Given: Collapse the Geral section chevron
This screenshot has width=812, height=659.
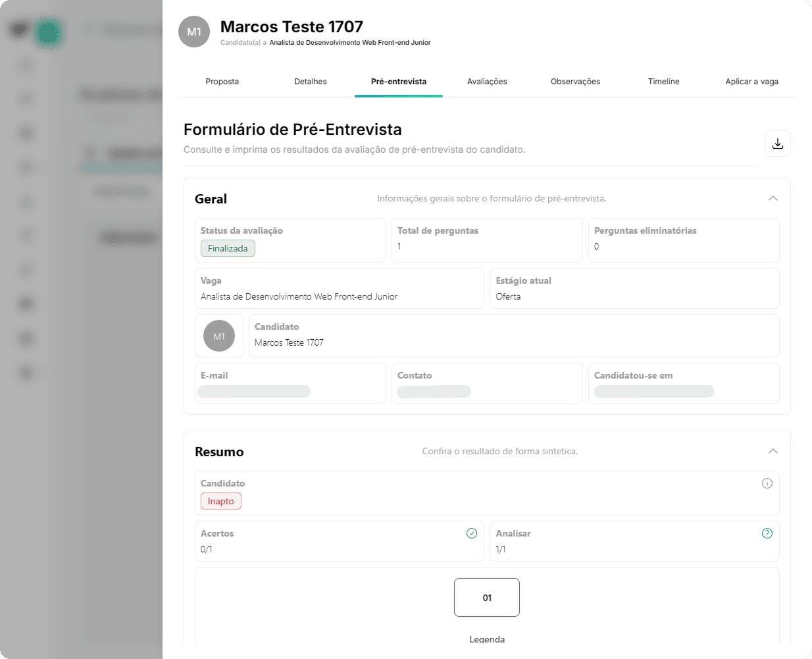Looking at the screenshot, I should click(773, 198).
